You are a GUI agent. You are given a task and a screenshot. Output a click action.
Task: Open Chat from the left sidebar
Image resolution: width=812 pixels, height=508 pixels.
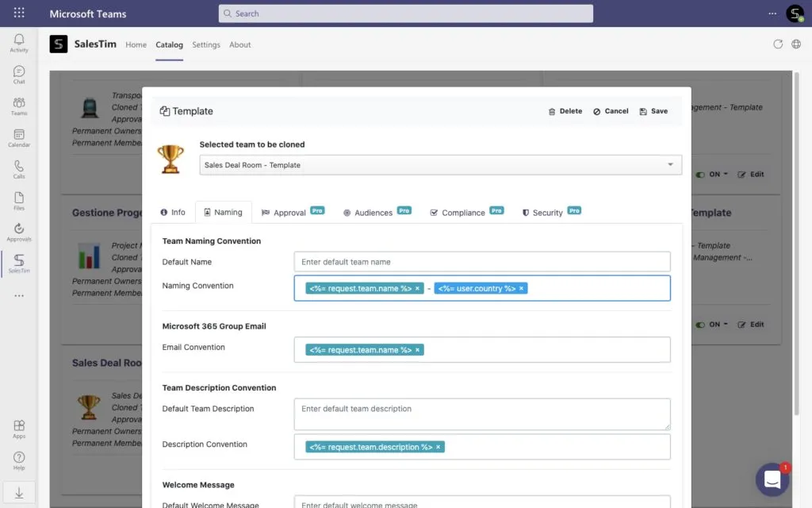click(19, 75)
